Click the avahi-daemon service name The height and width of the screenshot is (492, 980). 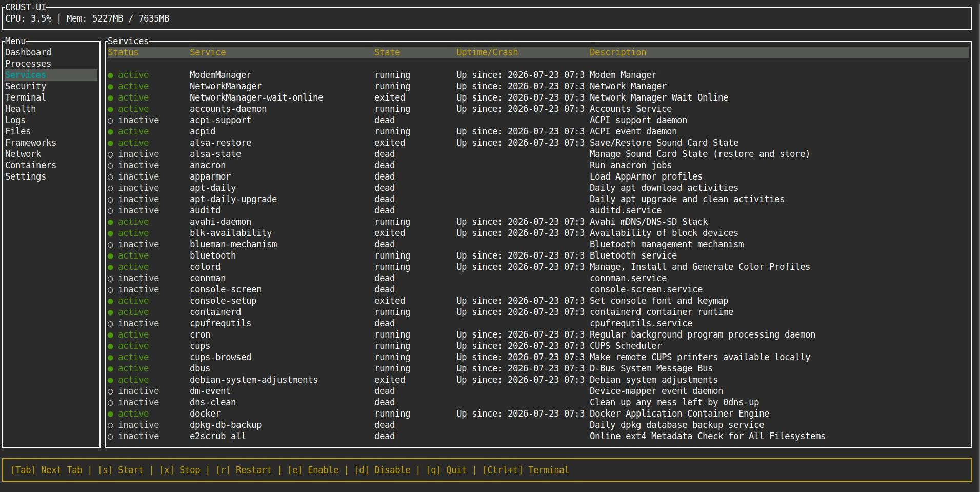(221, 222)
